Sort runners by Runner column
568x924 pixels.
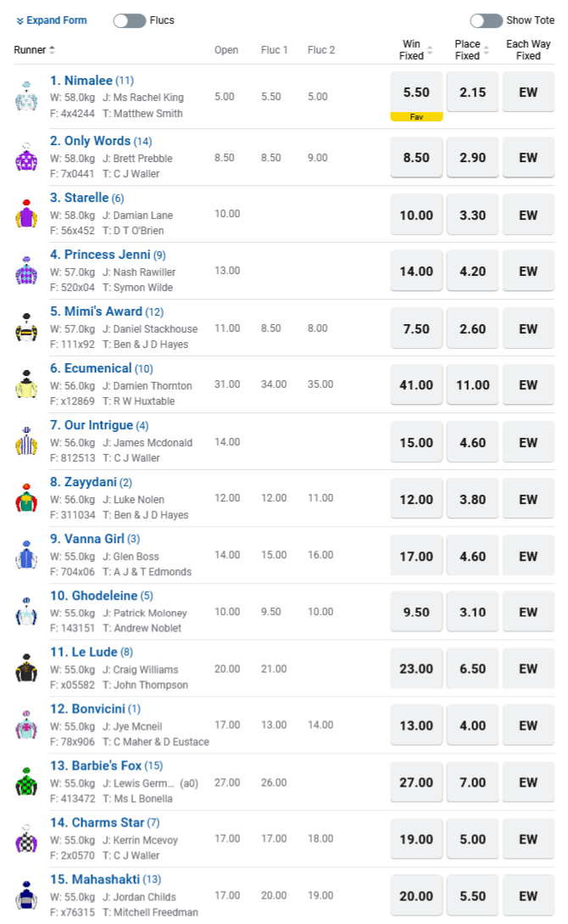(x=35, y=50)
